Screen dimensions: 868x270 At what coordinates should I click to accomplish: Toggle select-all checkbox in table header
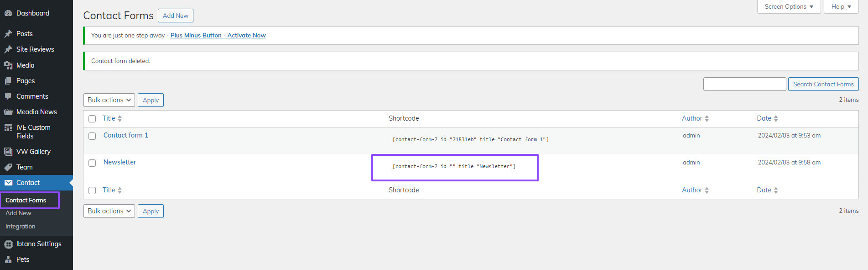tap(92, 119)
